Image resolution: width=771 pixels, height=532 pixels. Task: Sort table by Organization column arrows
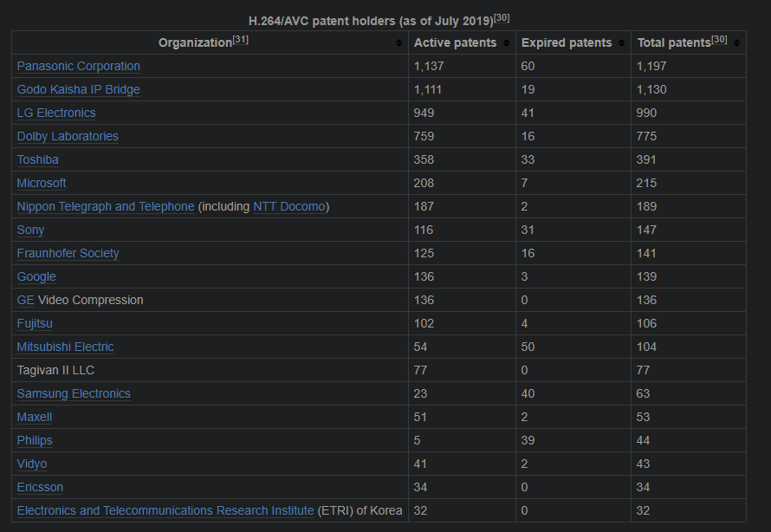pos(398,43)
